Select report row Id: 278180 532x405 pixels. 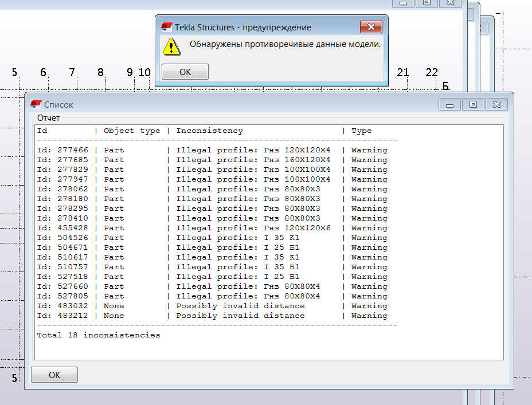[212, 199]
